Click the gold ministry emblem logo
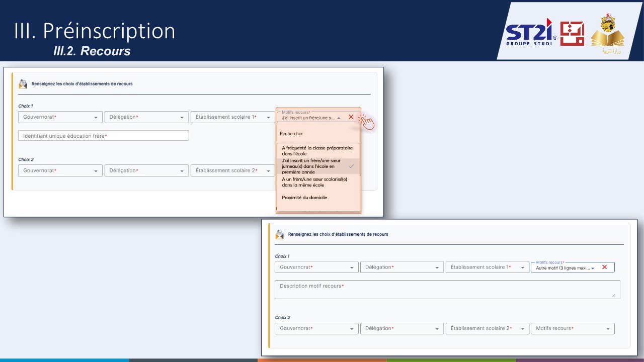Viewport: 644px width, 362px height. (x=607, y=34)
